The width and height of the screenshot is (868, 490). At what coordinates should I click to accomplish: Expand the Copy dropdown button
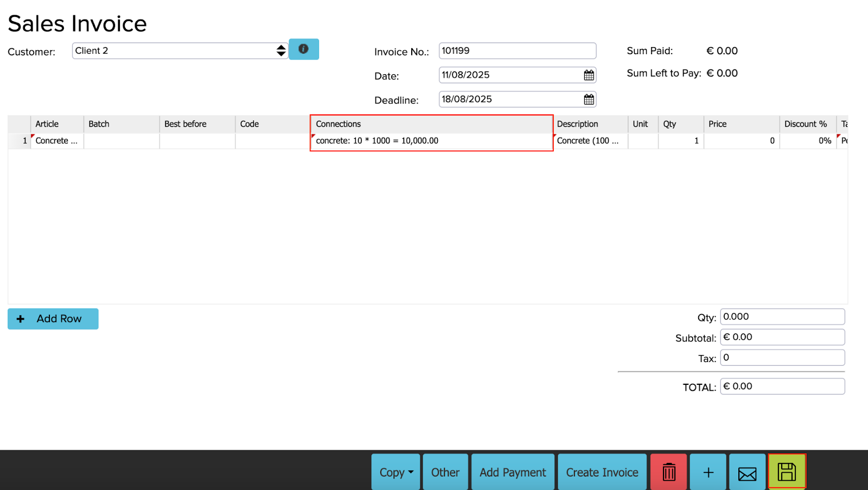click(395, 472)
